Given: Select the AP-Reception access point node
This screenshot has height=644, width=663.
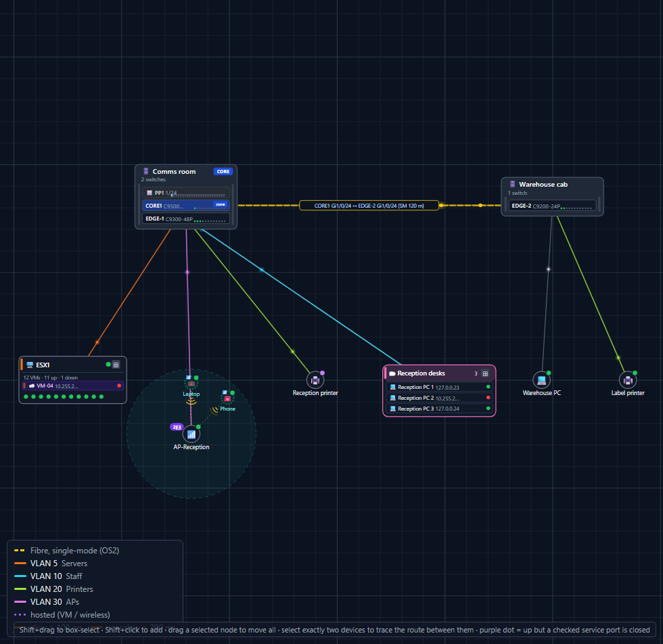Looking at the screenshot, I should (x=191, y=434).
